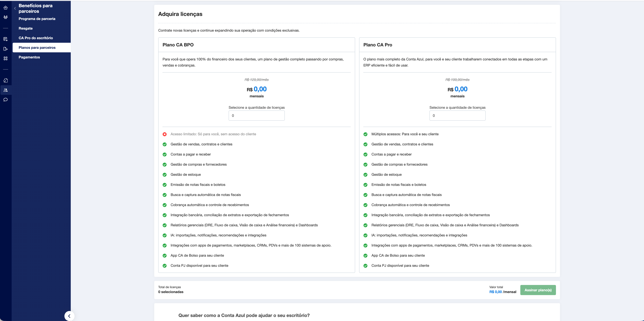Open Programa de parceria menu item
The image size is (644, 321).
[37, 19]
